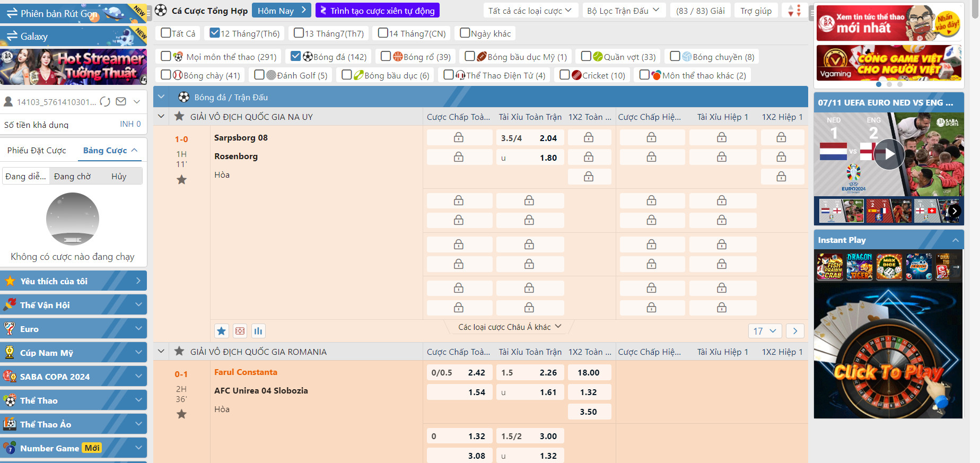
Task: Click the refresh balance icon beside account ID
Action: coord(105,101)
